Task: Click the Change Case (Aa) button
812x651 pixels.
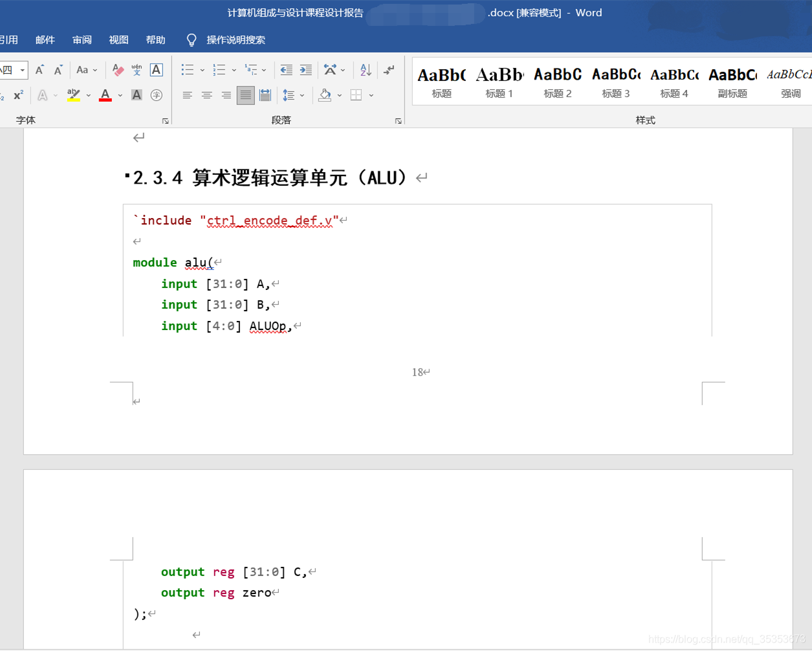Action: 82,70
